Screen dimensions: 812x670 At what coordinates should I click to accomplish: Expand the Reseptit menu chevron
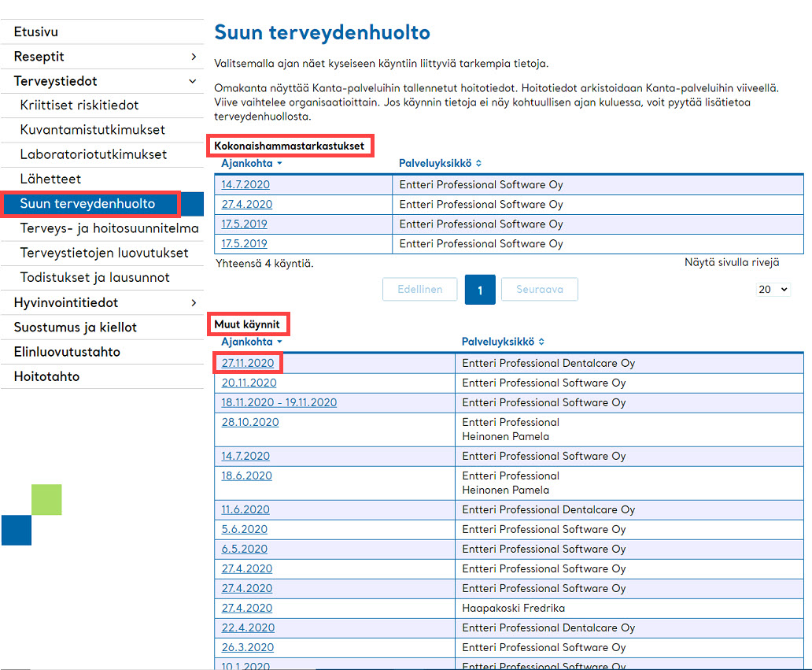(194, 57)
